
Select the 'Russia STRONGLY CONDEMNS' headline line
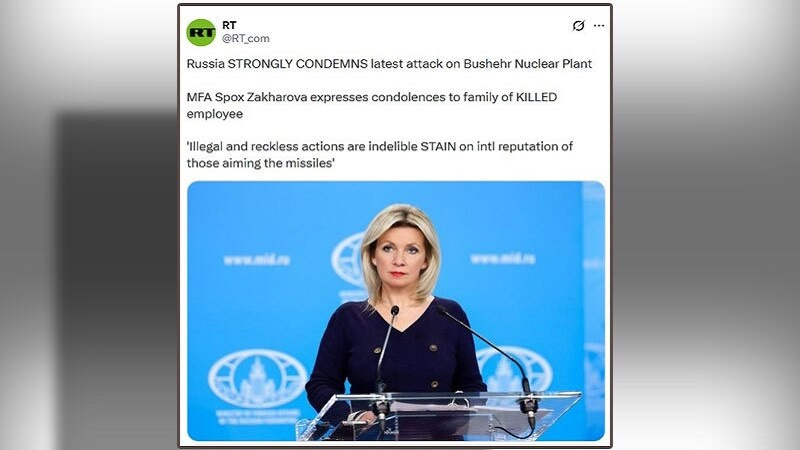(x=389, y=64)
